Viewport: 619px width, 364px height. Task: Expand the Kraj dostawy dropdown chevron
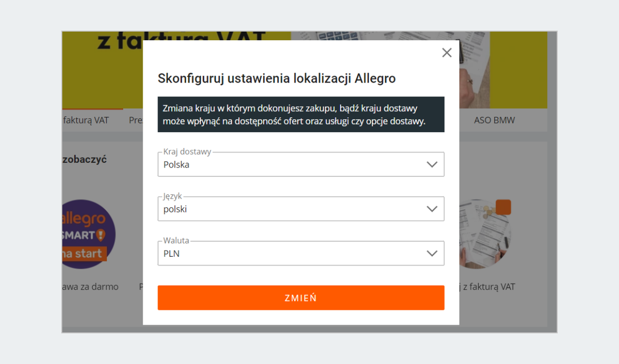(432, 164)
